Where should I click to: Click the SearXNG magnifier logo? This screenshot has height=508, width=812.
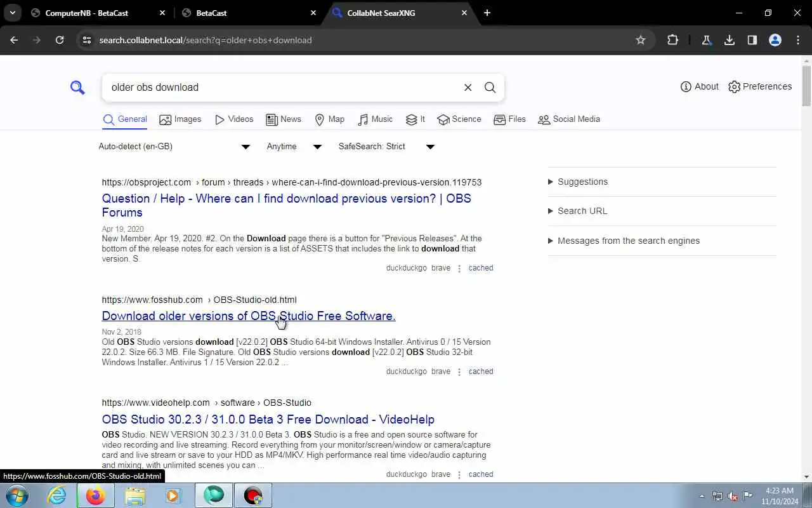click(77, 87)
